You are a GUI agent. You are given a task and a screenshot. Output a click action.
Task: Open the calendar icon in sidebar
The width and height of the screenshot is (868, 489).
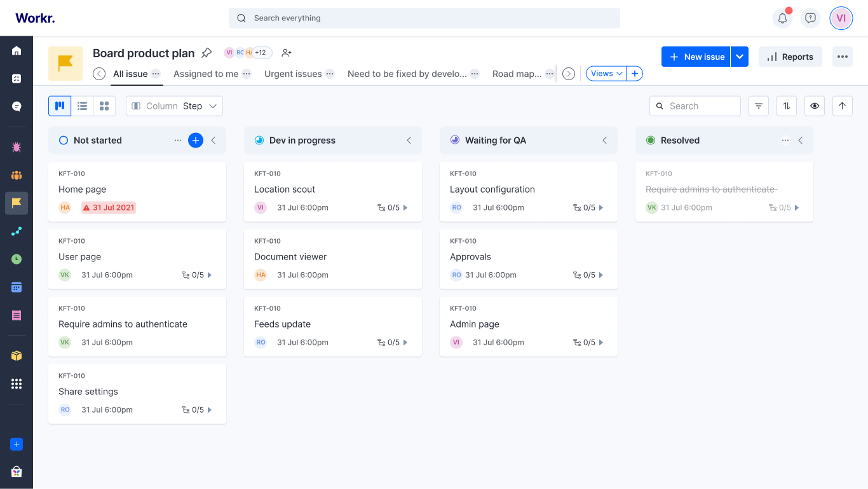[17, 287]
